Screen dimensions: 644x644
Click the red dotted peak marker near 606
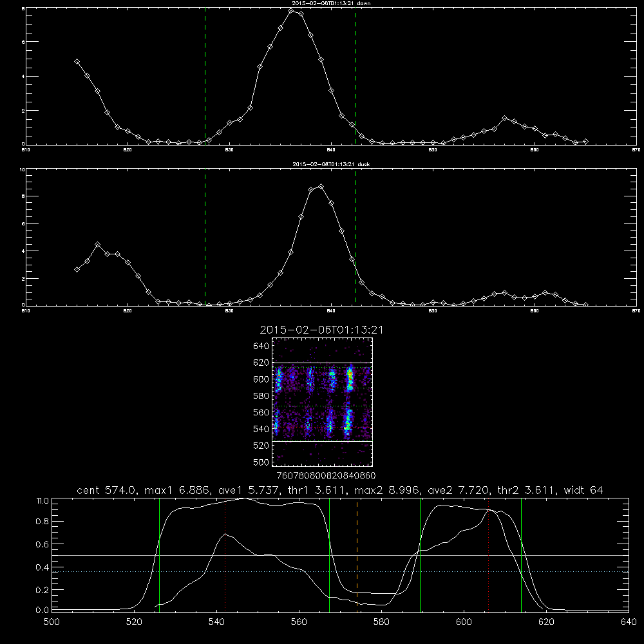coord(488,554)
